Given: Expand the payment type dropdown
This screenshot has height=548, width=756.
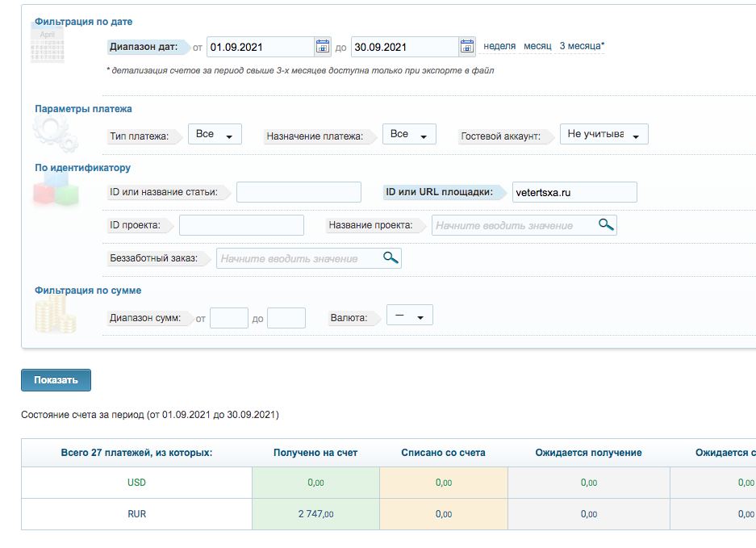Looking at the screenshot, I should coord(215,135).
